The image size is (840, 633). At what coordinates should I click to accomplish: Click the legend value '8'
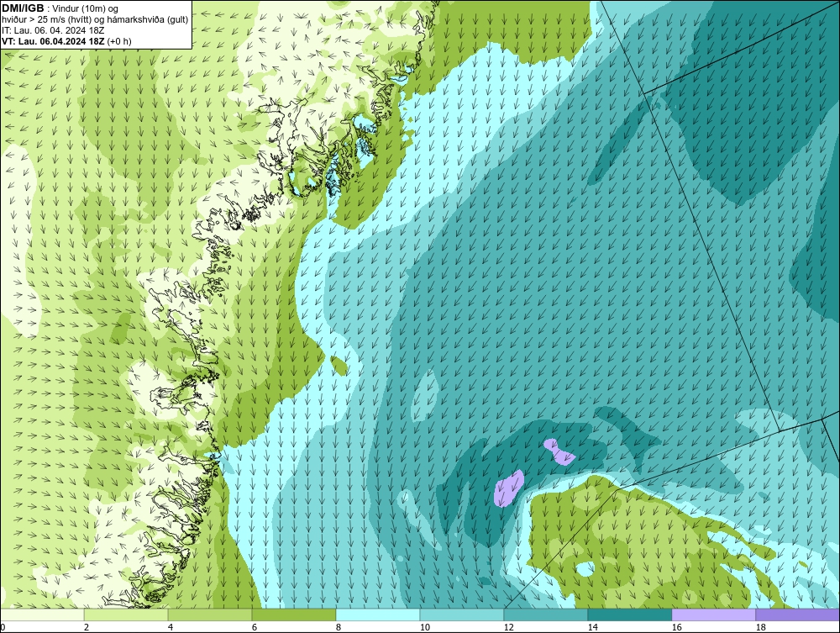click(338, 627)
